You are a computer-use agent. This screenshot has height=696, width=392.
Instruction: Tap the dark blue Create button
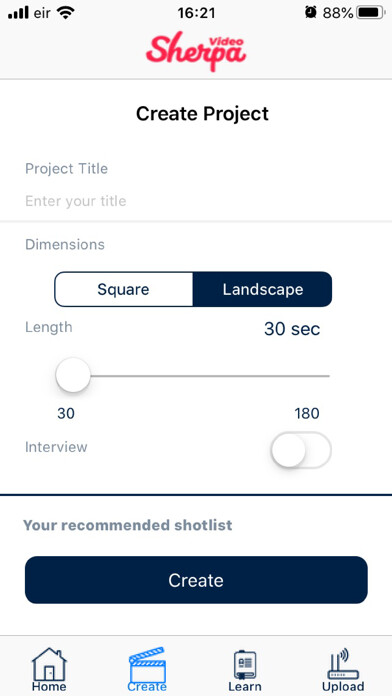(x=196, y=580)
